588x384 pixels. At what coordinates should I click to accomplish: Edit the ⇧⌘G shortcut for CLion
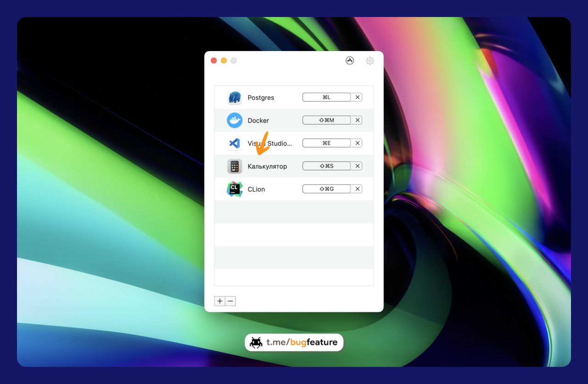coord(327,189)
